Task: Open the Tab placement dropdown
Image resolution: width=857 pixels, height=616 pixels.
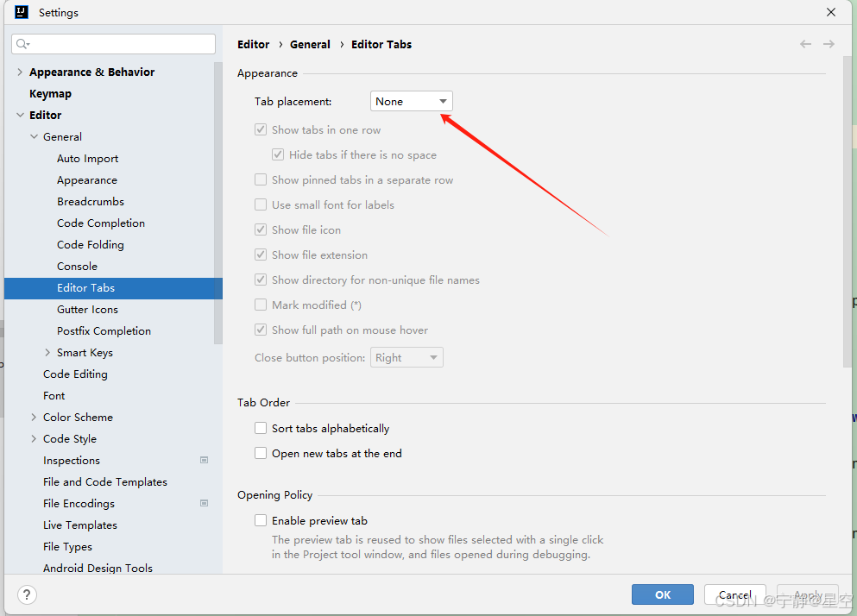Action: pyautogui.click(x=412, y=101)
